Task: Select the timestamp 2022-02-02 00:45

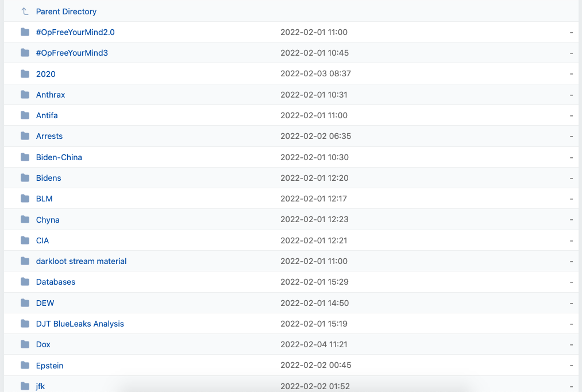Action: click(x=315, y=365)
